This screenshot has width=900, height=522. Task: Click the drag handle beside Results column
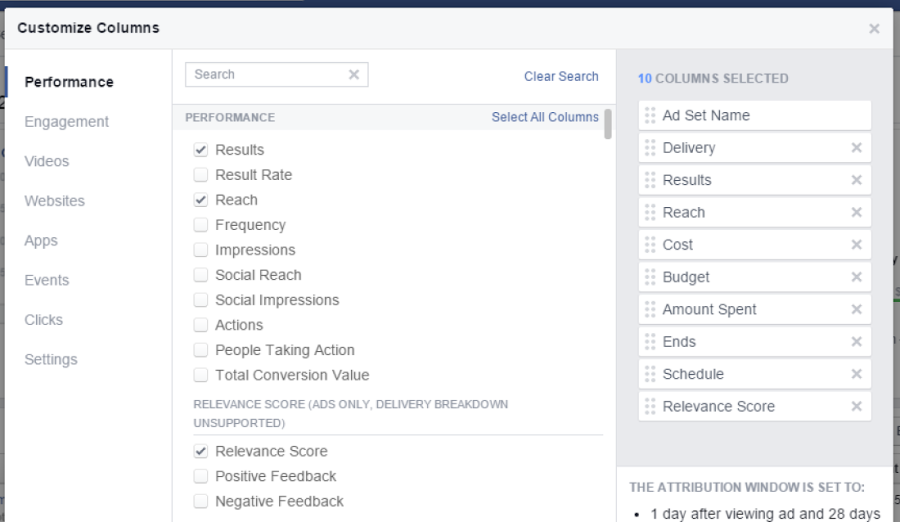(x=650, y=180)
